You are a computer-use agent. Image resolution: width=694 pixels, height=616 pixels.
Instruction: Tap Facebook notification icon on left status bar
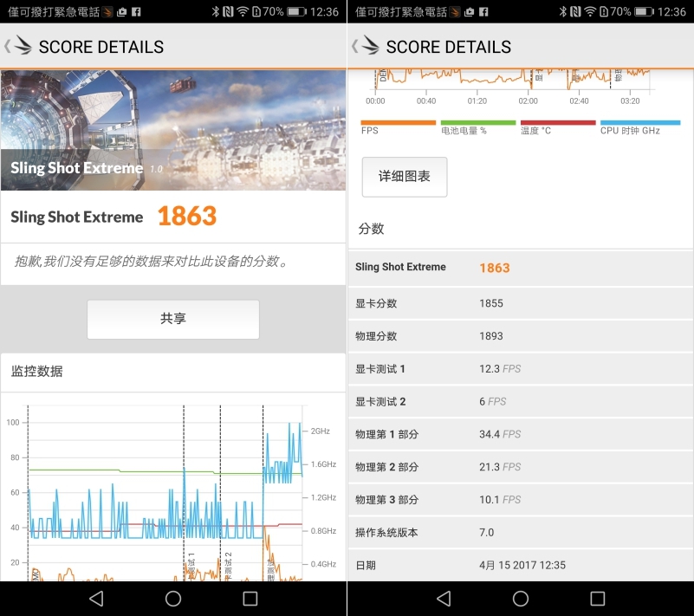pos(136,12)
